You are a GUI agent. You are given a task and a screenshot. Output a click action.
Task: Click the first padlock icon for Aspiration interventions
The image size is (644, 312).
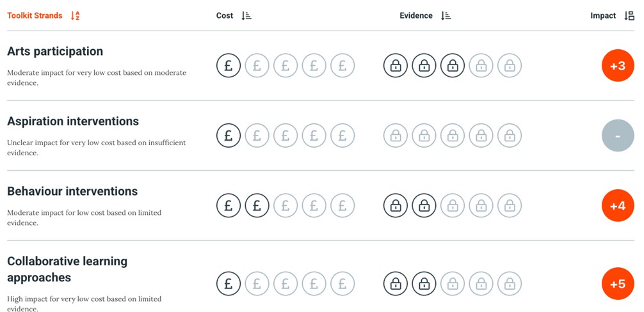[396, 136]
